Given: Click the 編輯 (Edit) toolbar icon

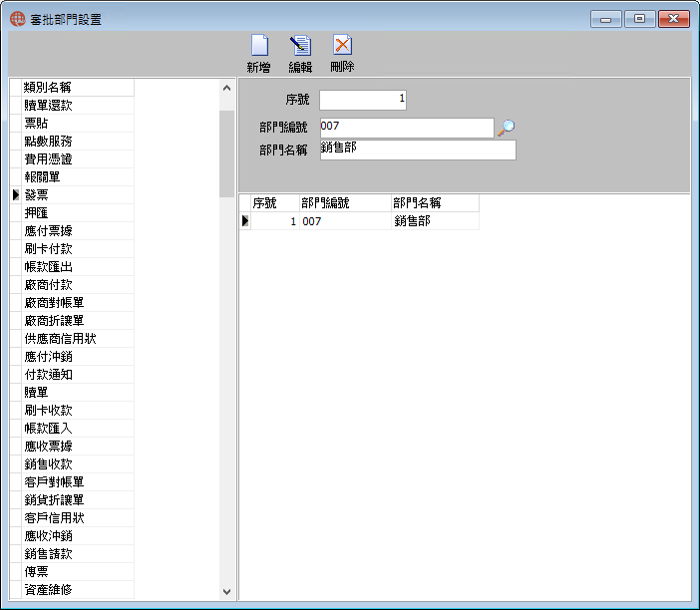Looking at the screenshot, I should [x=300, y=54].
